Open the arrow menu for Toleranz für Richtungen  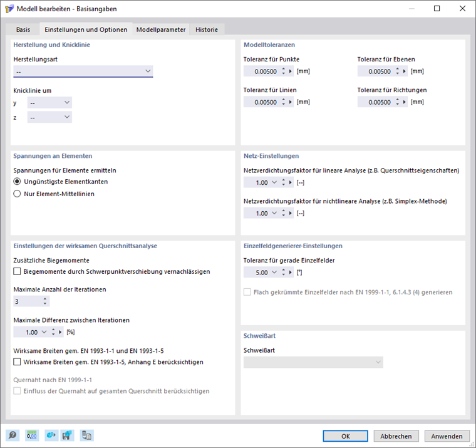pos(405,102)
